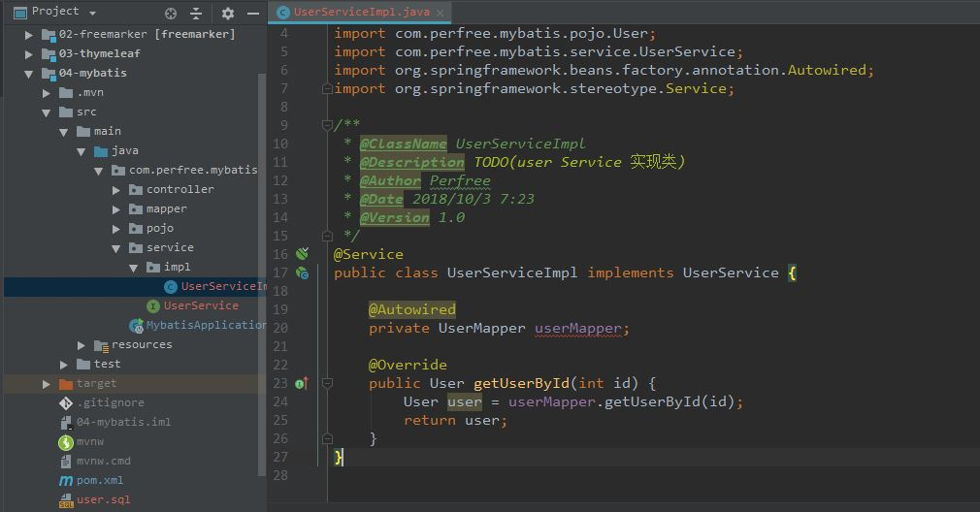Click the userMapper field name on line 20

coord(578,329)
